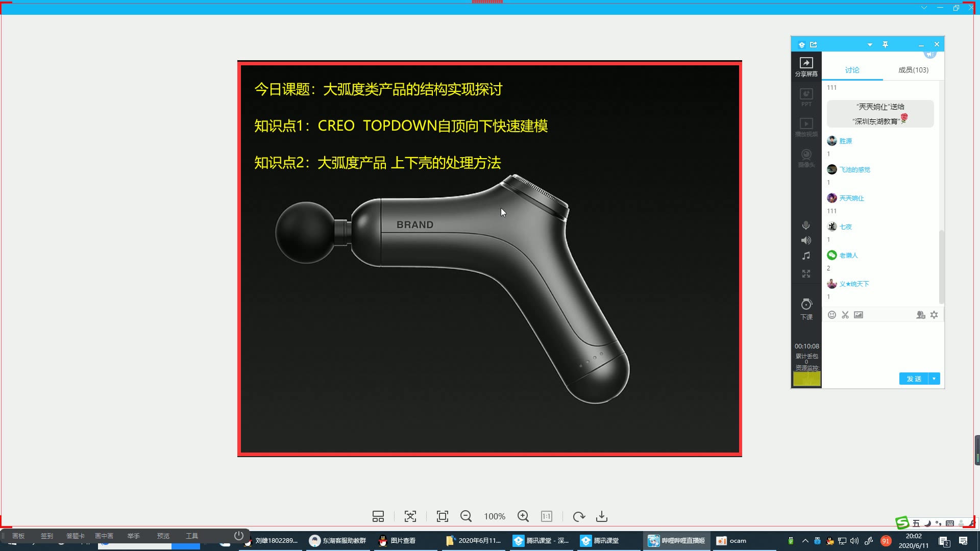The height and width of the screenshot is (551, 980).
Task: Rotate the image with the rotate icon
Action: [579, 516]
